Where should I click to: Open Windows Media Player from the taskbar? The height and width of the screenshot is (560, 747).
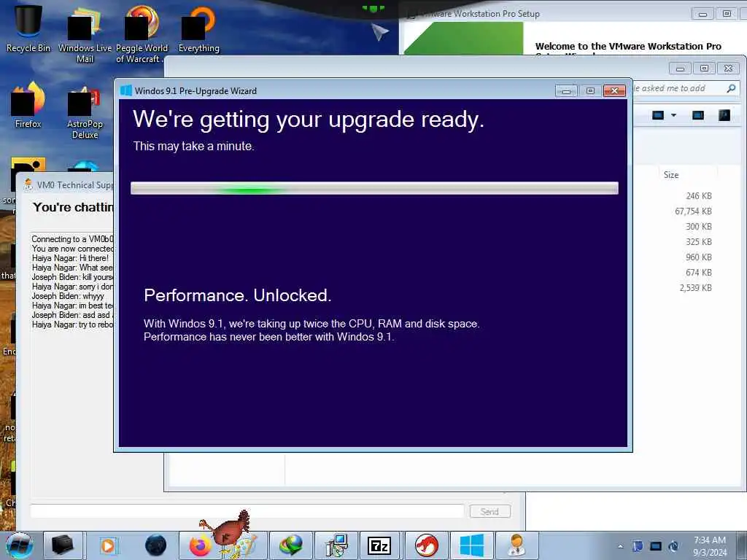[x=108, y=545]
